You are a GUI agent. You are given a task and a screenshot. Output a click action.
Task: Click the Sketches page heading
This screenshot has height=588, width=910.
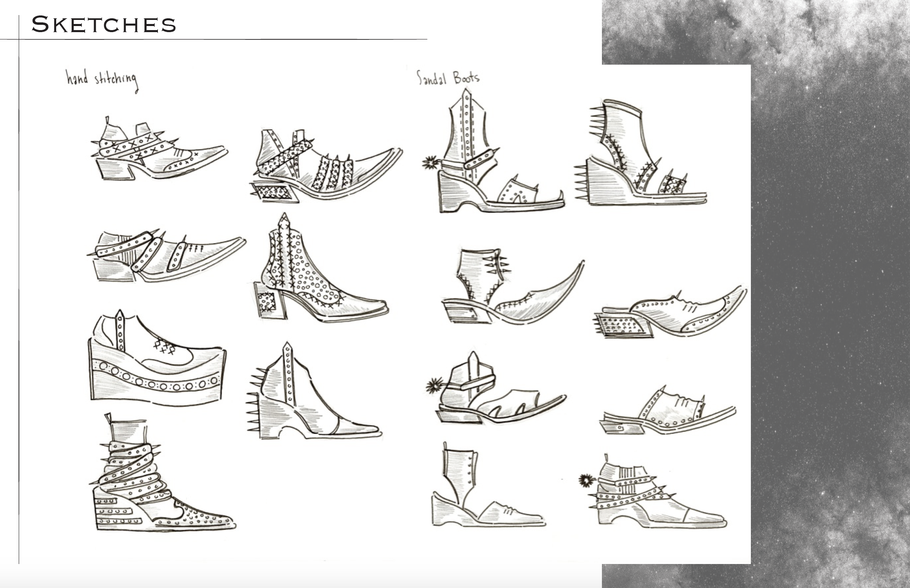(104, 24)
